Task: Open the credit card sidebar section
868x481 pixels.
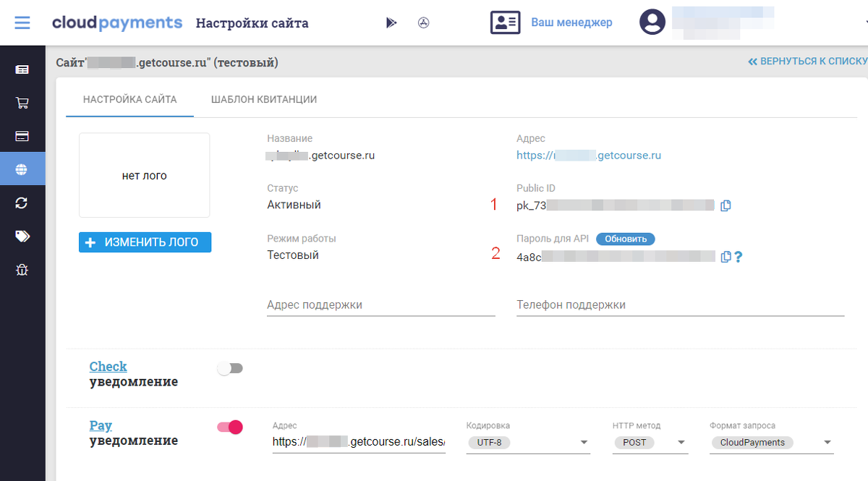Action: coord(22,136)
